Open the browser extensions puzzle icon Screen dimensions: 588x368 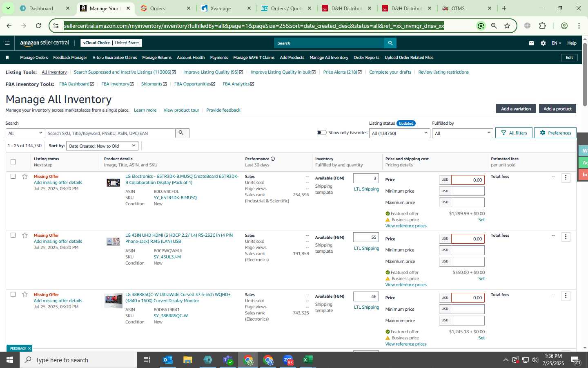click(x=542, y=26)
